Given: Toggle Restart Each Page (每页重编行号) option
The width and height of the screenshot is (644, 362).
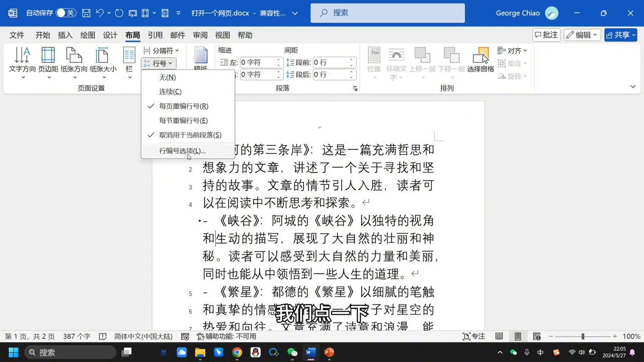Looking at the screenshot, I should point(184,106).
